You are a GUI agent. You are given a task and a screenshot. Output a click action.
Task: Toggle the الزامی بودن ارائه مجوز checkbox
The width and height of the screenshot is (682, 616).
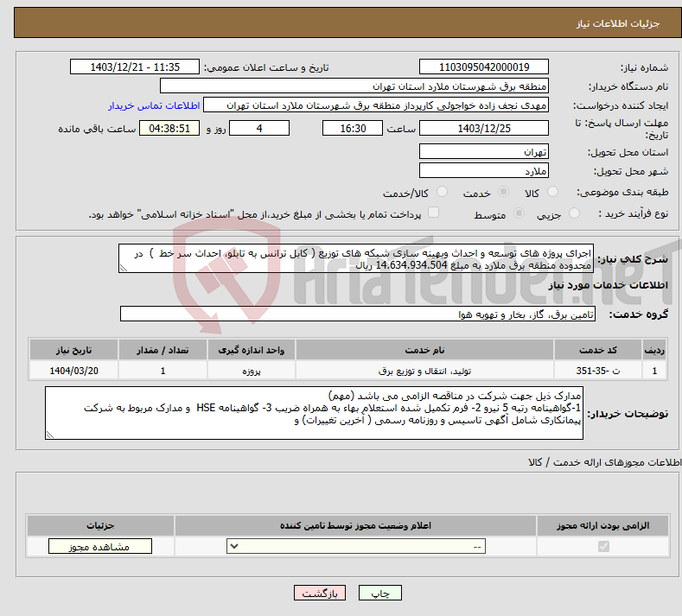point(603,546)
